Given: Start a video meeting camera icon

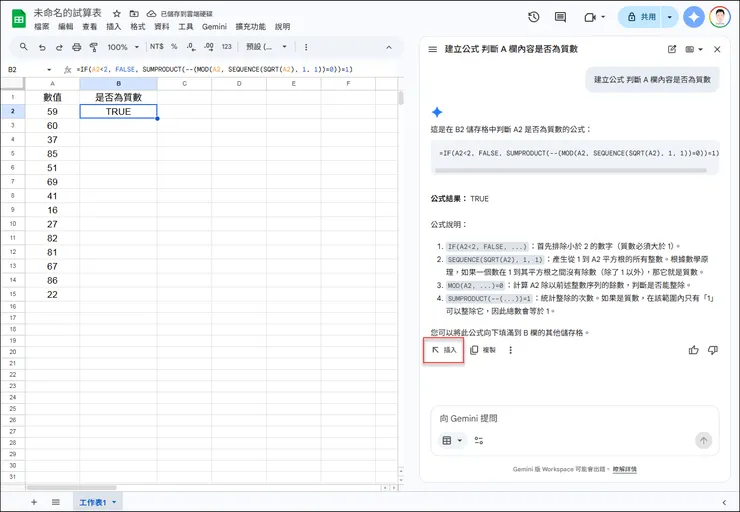Looking at the screenshot, I should point(590,17).
